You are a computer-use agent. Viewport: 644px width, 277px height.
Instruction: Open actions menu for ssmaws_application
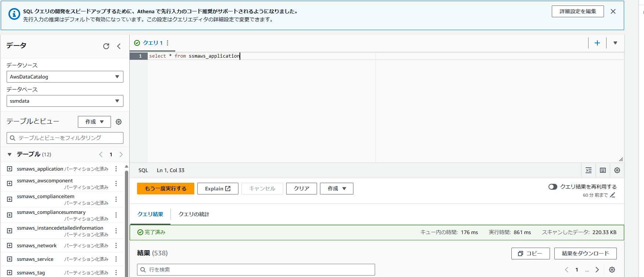point(116,169)
